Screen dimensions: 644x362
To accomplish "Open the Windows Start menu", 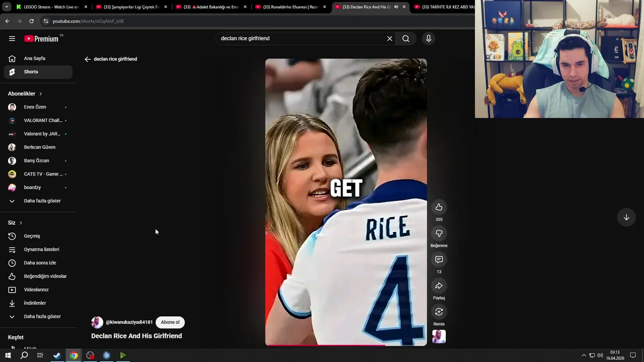I will click(8, 355).
